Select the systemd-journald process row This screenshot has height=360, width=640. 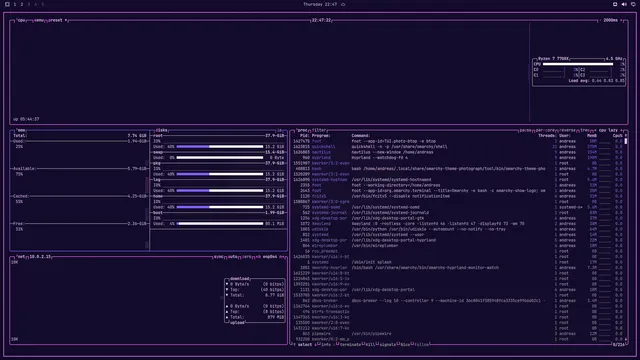pyautogui.click(x=458, y=213)
